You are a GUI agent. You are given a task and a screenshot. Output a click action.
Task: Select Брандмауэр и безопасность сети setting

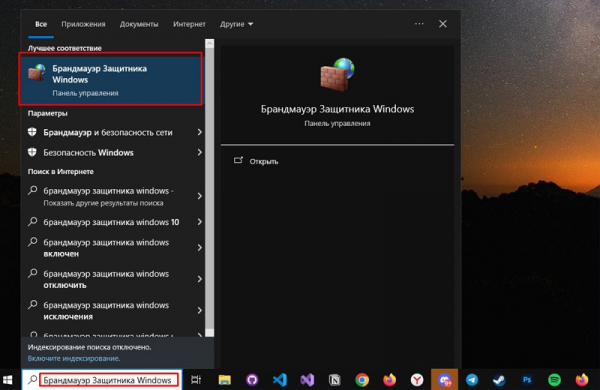point(113,132)
